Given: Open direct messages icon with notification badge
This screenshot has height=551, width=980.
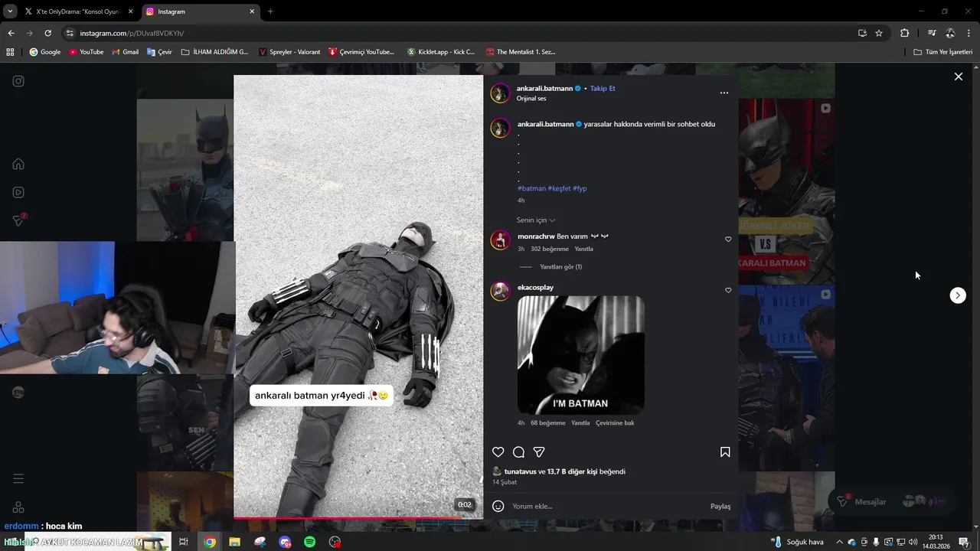Looking at the screenshot, I should pos(19,220).
